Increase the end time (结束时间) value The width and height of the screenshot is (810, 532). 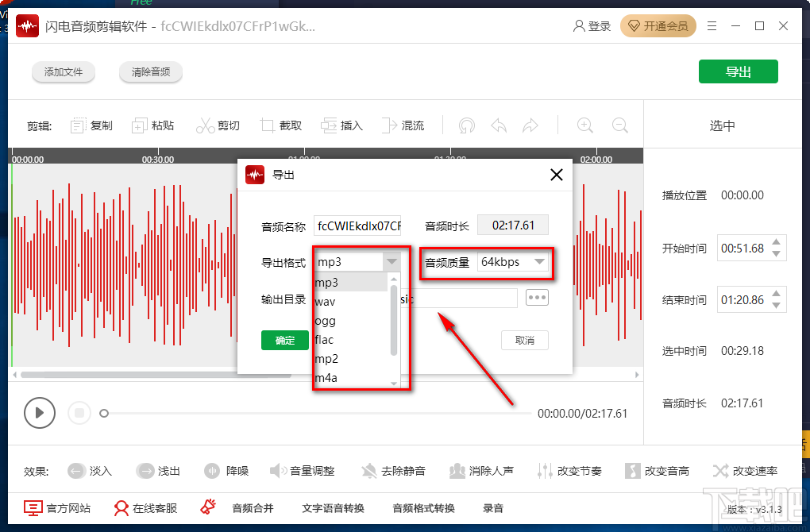click(x=776, y=293)
